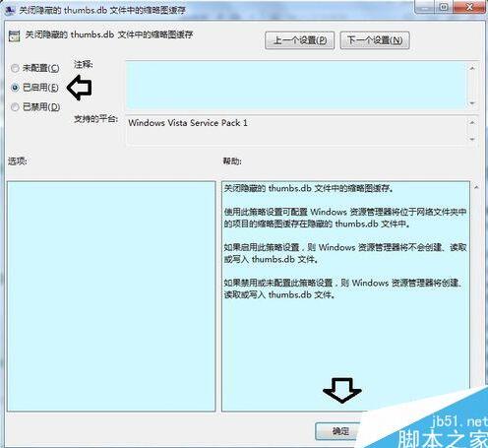Go to 上一个设置(P) previous setting
Screen dimensions: 488x448
[x=300, y=40]
